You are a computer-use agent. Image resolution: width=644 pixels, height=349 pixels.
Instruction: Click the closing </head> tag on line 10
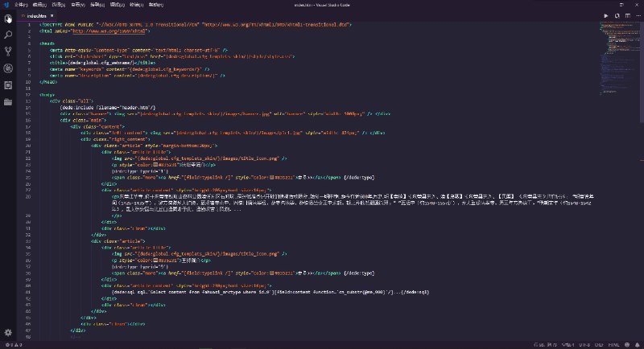point(48,82)
